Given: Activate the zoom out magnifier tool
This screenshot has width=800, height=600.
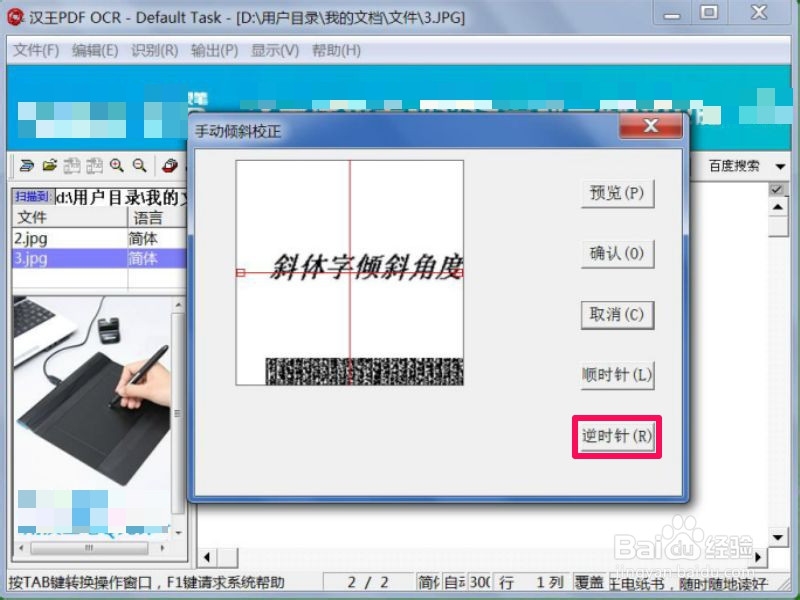Looking at the screenshot, I should tap(138, 165).
